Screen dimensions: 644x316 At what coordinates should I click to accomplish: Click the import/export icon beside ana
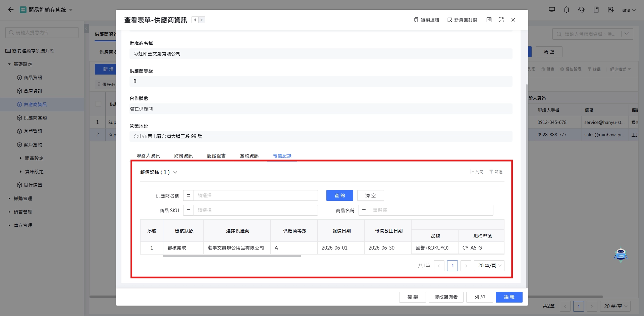click(x=611, y=10)
